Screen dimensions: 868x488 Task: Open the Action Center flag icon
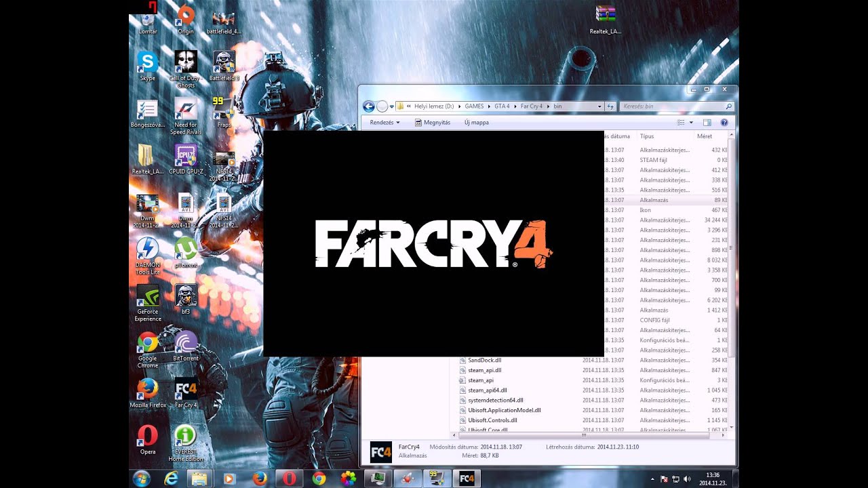pyautogui.click(x=664, y=479)
